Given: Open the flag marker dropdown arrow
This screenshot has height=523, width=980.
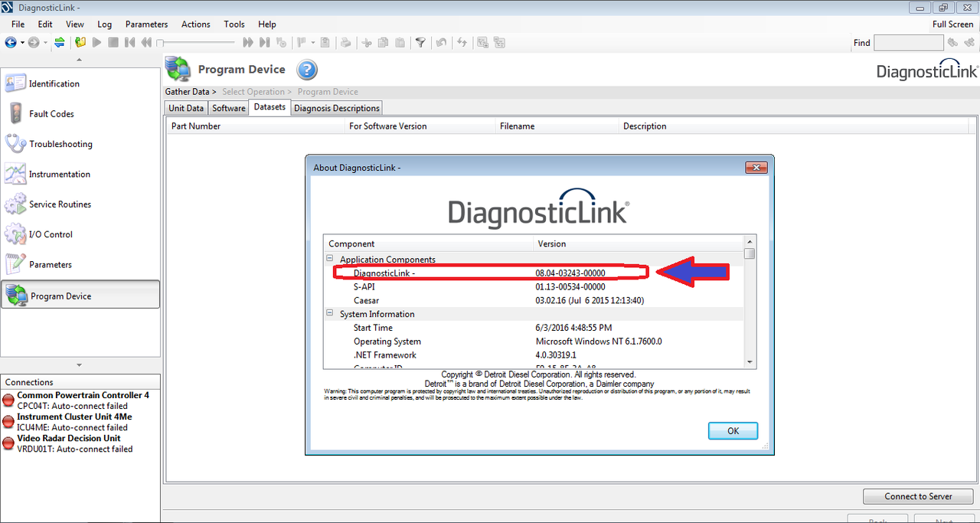Looking at the screenshot, I should (312, 43).
